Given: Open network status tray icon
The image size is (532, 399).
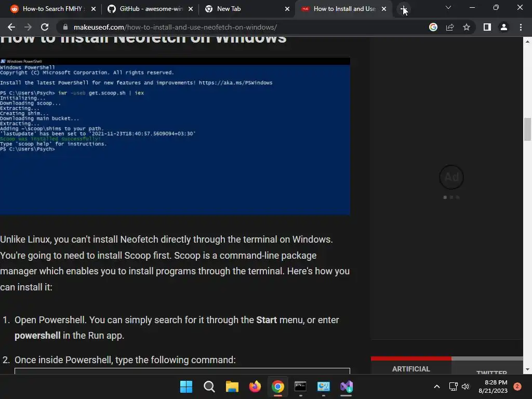Looking at the screenshot, I should click(453, 387).
